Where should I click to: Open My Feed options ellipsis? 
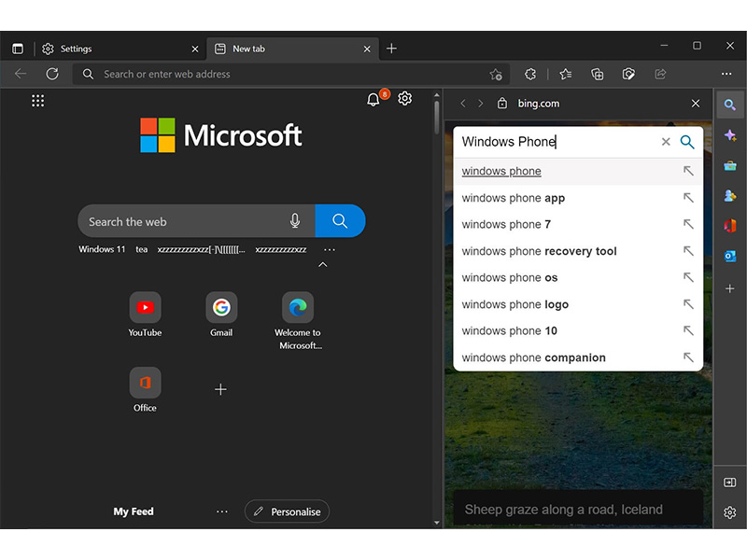tap(222, 511)
